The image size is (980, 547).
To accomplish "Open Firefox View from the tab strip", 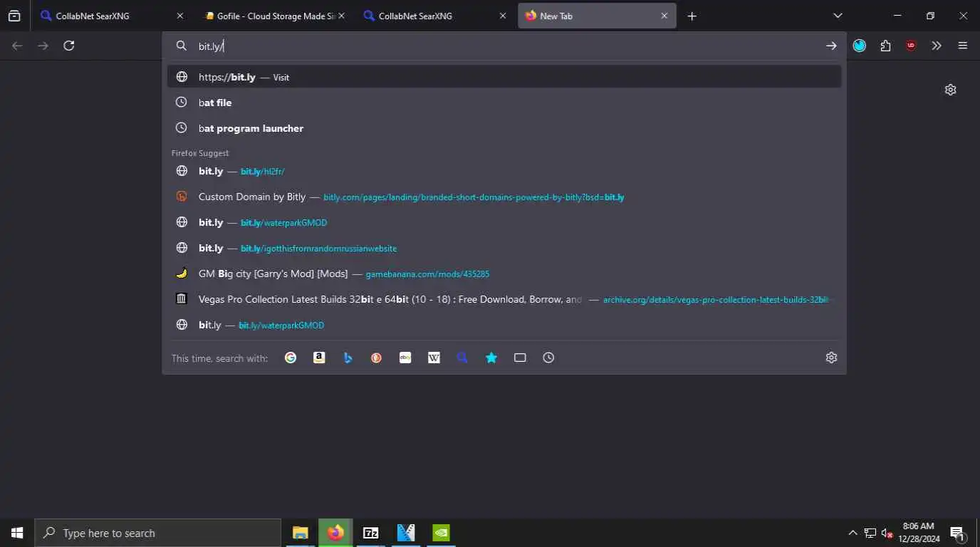I will 14,16.
